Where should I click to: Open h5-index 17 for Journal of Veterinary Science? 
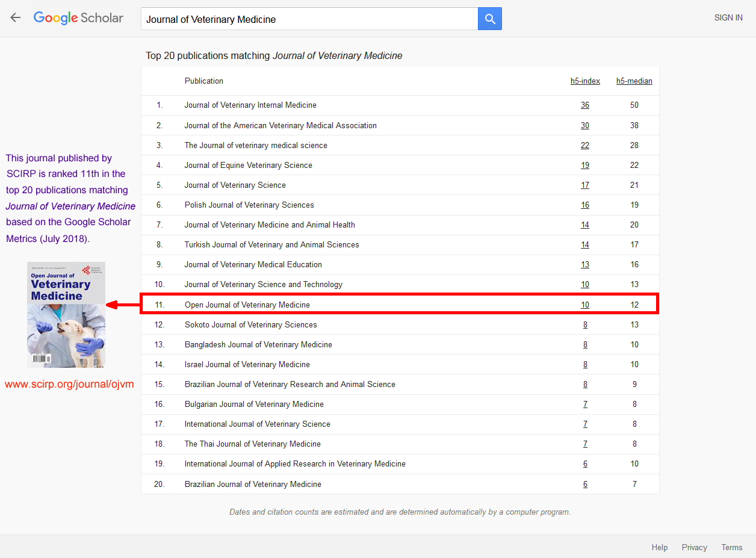(x=585, y=185)
